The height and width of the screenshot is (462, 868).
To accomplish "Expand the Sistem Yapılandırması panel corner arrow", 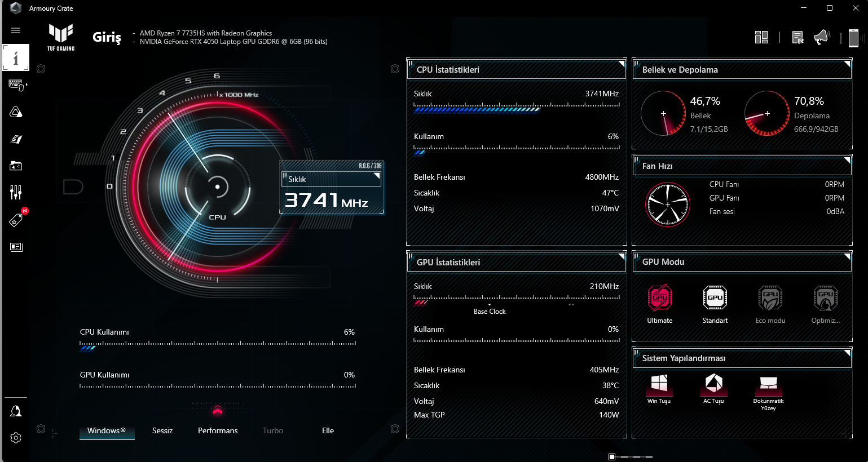I will tap(847, 353).
